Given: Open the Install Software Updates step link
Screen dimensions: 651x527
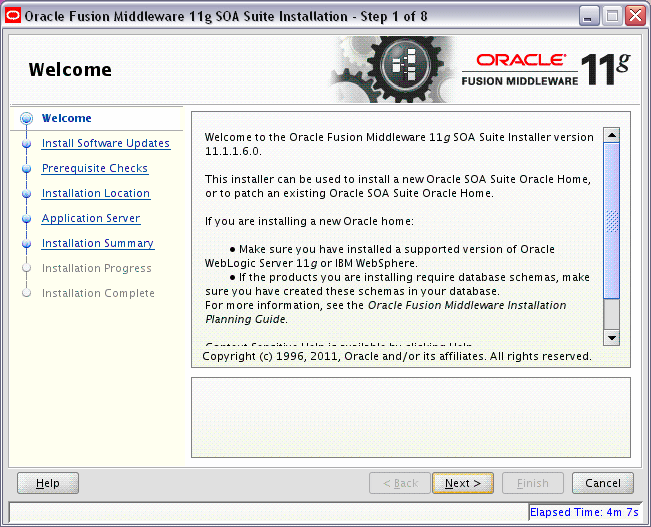Looking at the screenshot, I should pyautogui.click(x=106, y=143).
